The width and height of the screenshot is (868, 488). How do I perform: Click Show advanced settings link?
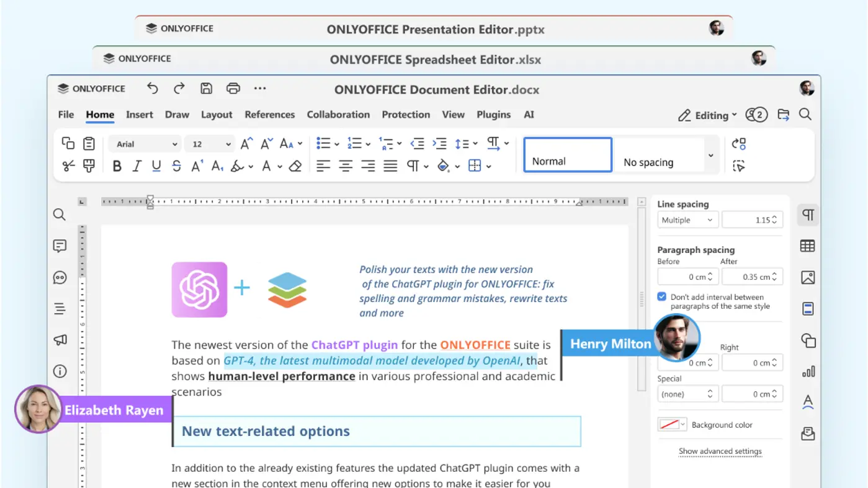pyautogui.click(x=720, y=451)
